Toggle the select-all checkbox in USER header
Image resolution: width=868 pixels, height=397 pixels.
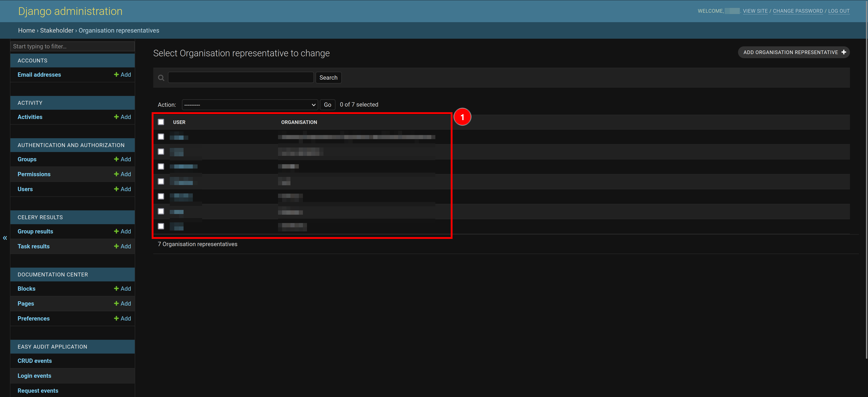pyautogui.click(x=161, y=122)
